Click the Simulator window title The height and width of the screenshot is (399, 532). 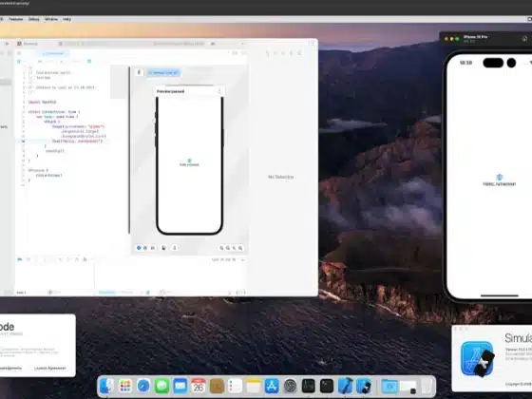pyautogui.click(x=475, y=37)
